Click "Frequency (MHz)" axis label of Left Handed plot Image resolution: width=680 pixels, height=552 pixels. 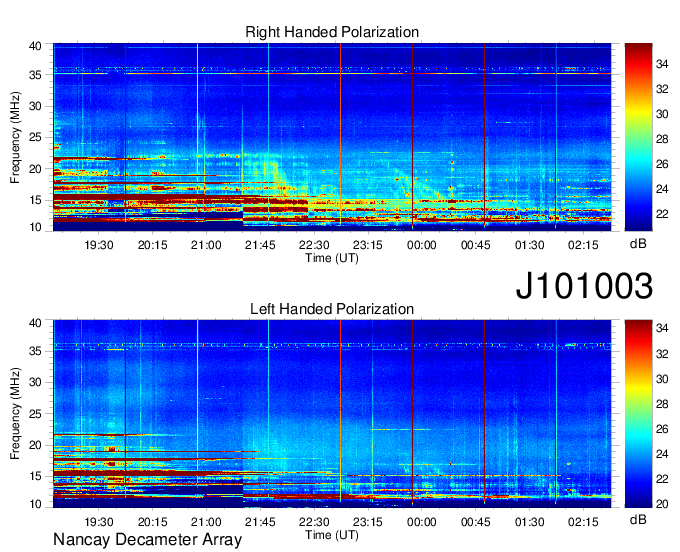pyautogui.click(x=15, y=414)
